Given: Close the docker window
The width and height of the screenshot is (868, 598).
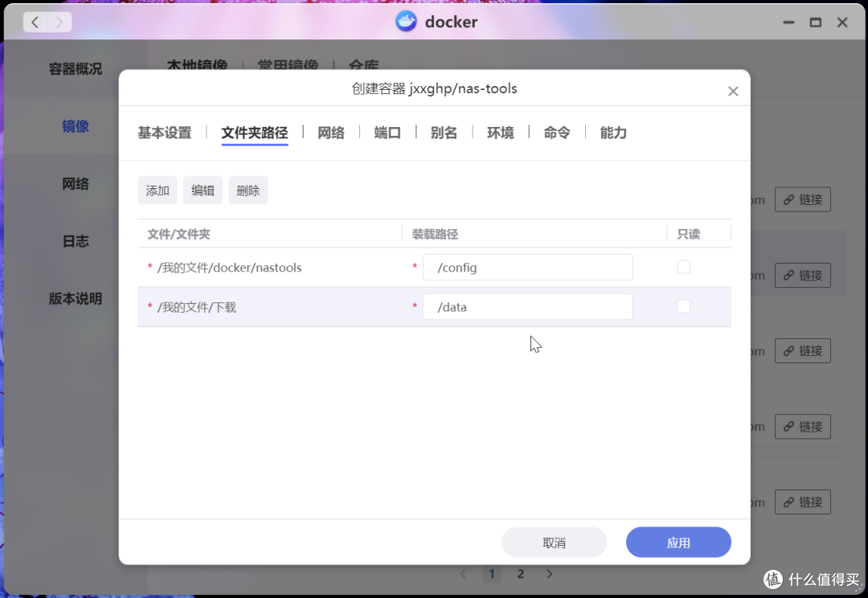Looking at the screenshot, I should click(x=842, y=23).
